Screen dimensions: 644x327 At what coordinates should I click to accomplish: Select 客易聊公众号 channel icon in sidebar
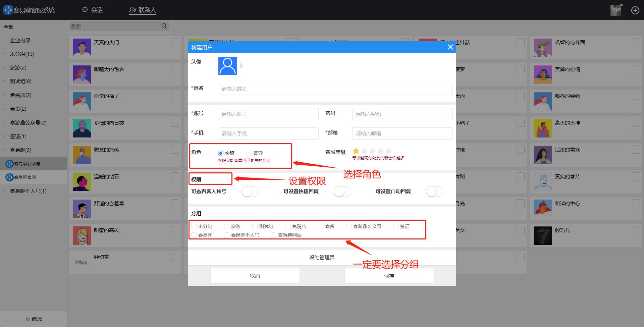pyautogui.click(x=9, y=164)
